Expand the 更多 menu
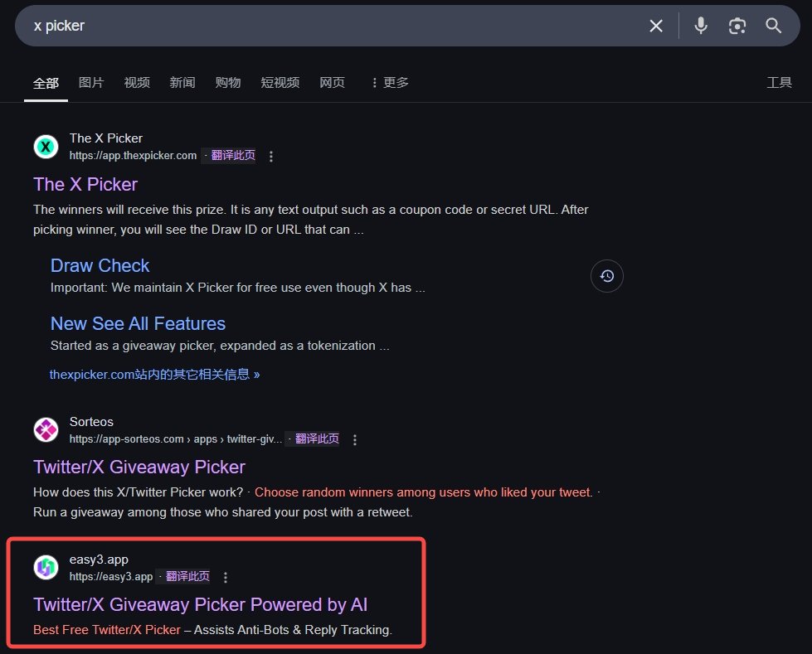The image size is (812, 654). [390, 82]
